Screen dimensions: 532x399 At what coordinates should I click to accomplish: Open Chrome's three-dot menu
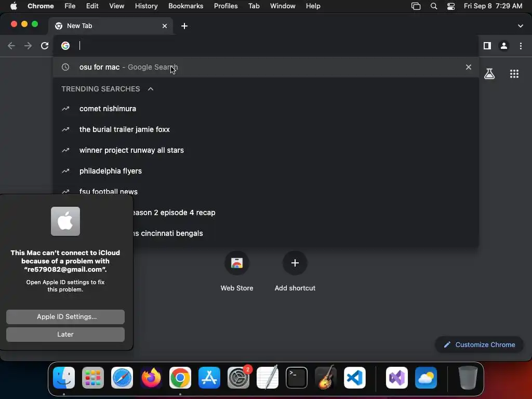tap(521, 46)
